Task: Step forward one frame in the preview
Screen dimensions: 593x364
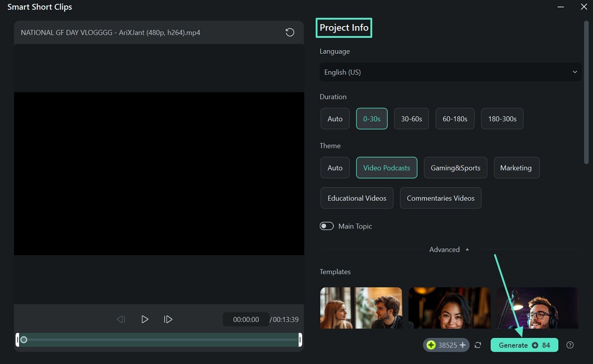Action: click(168, 319)
